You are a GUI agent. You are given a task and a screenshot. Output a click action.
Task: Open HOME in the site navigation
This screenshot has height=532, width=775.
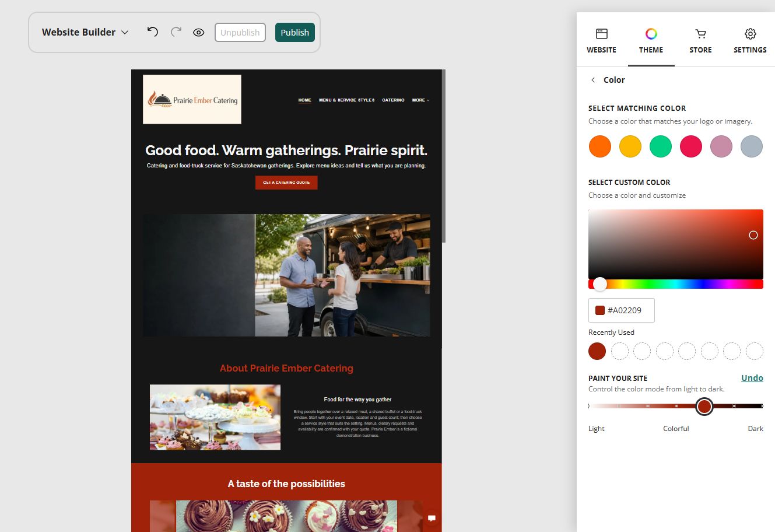(x=304, y=100)
